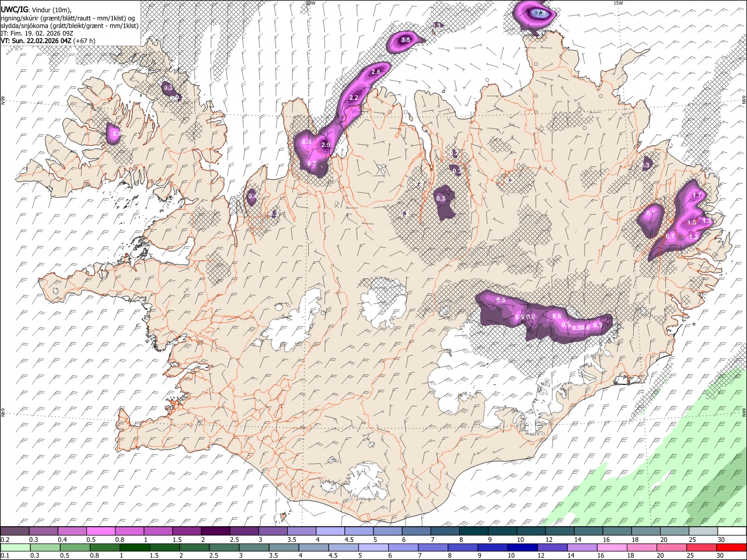Click the 2.6 snowfall value on the map
The height and width of the screenshot is (560, 747).
(376, 72)
